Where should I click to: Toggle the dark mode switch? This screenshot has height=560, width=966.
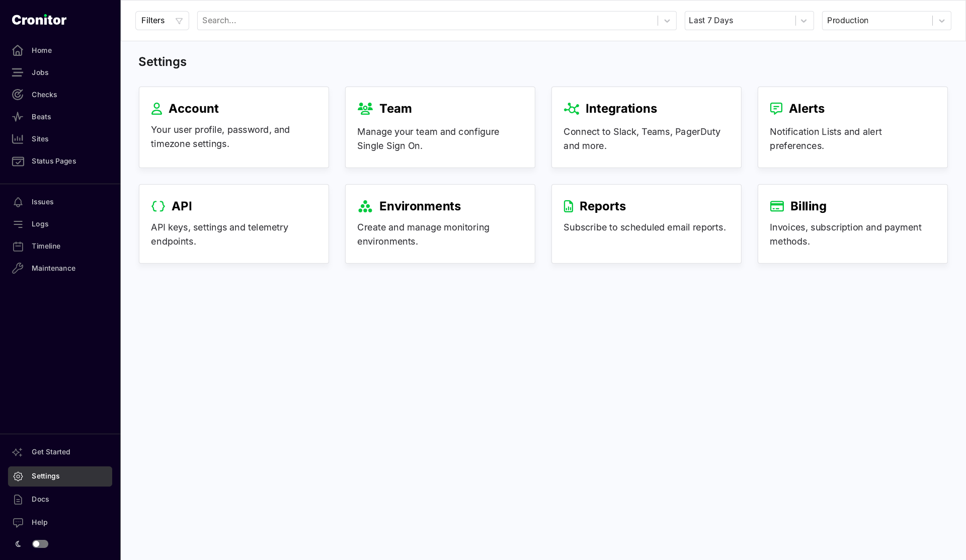[40, 544]
